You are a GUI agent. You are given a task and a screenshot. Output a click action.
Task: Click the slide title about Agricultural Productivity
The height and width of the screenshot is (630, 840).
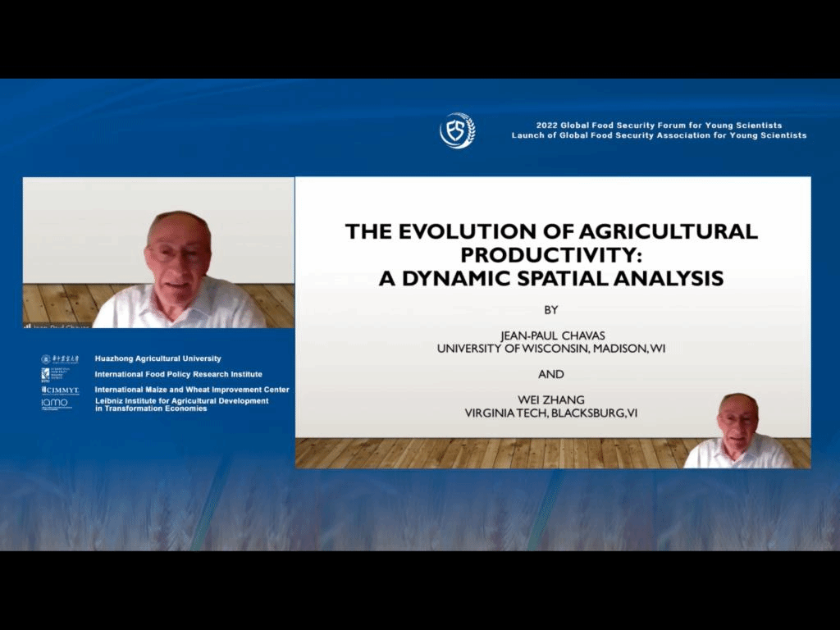point(551,254)
